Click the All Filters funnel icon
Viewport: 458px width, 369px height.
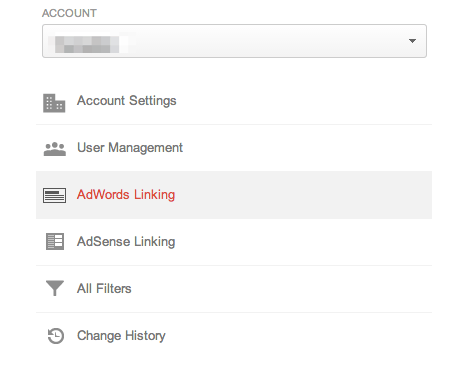(x=55, y=288)
